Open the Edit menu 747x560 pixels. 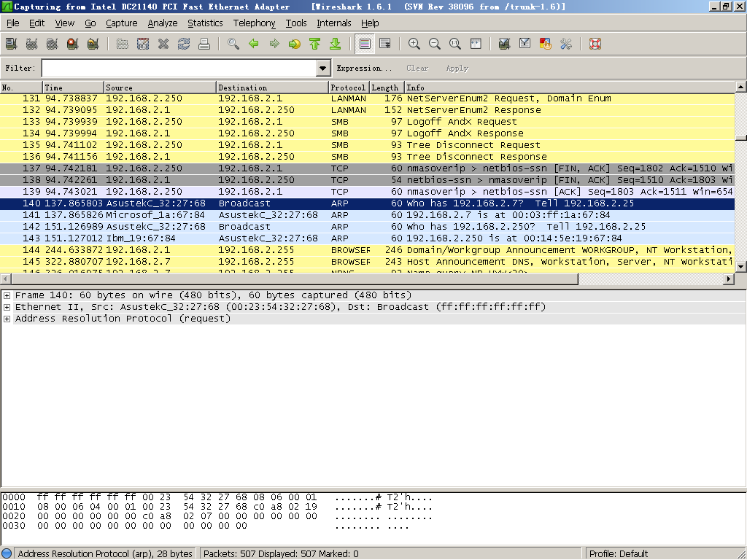point(36,23)
